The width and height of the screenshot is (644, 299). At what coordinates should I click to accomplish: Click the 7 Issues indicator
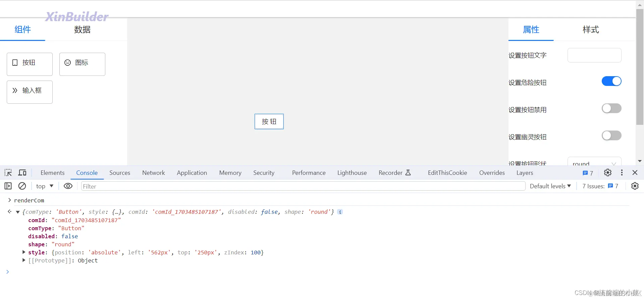(600, 186)
